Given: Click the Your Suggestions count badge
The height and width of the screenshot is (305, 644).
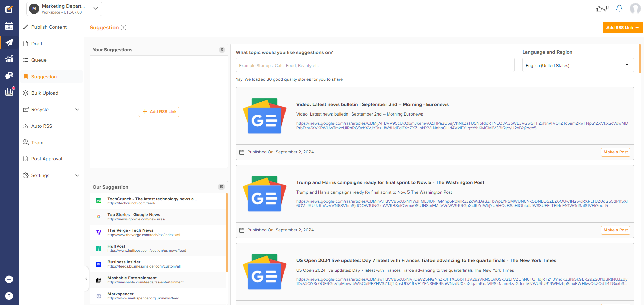Looking at the screenshot, I should pyautogui.click(x=222, y=50).
